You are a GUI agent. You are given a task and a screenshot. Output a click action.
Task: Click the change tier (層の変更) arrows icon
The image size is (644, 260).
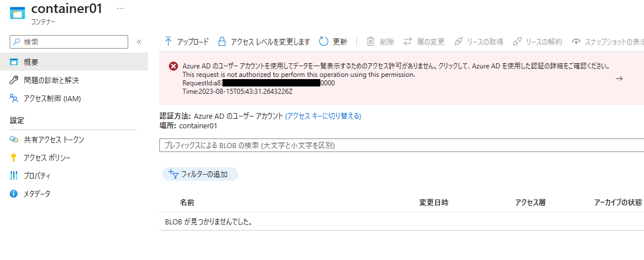point(408,41)
